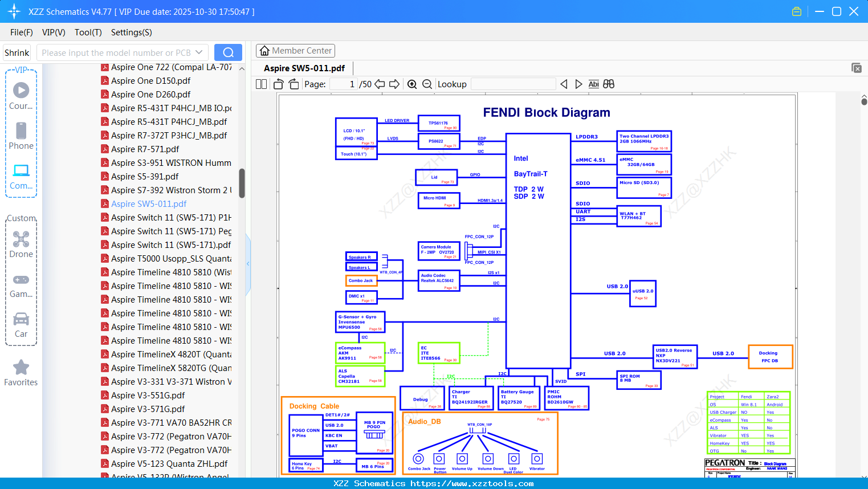Open Aspire S7-392 Wistron Storm 2 file
The image size is (868, 489).
(x=166, y=190)
